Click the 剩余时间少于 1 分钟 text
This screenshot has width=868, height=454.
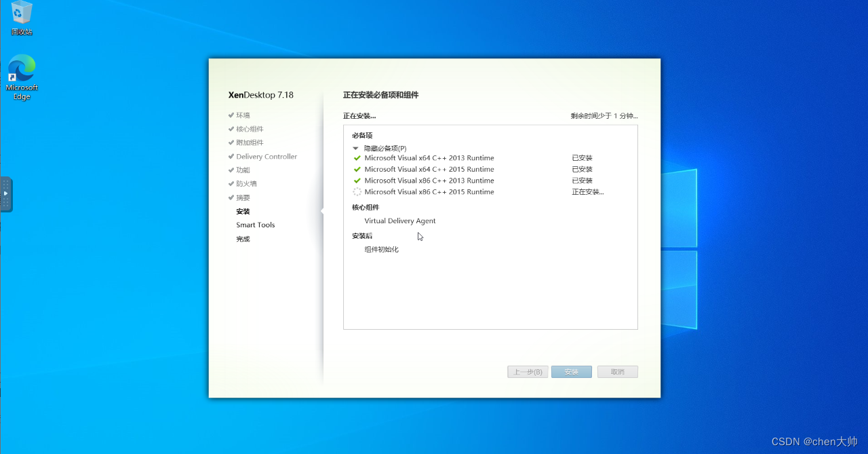[604, 116]
